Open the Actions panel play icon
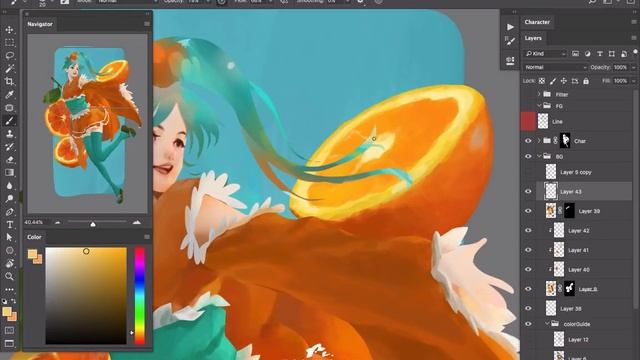 point(510,27)
